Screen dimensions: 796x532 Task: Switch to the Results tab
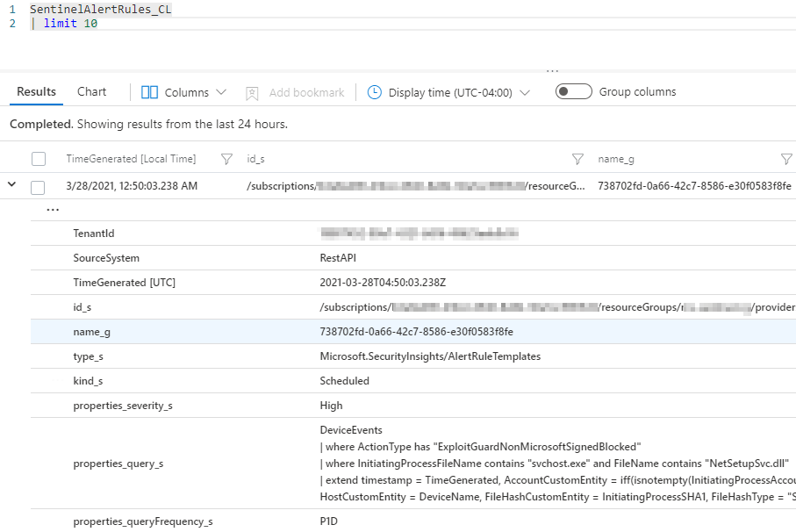pyautogui.click(x=37, y=92)
